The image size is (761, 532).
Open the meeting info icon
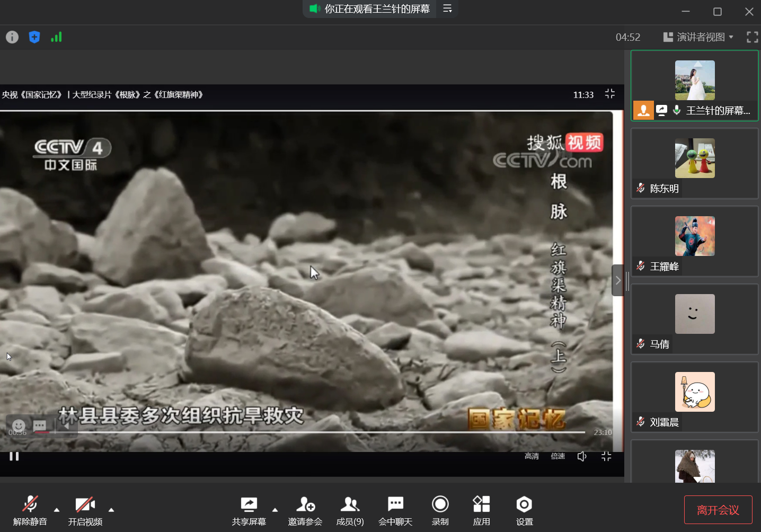[x=12, y=37]
